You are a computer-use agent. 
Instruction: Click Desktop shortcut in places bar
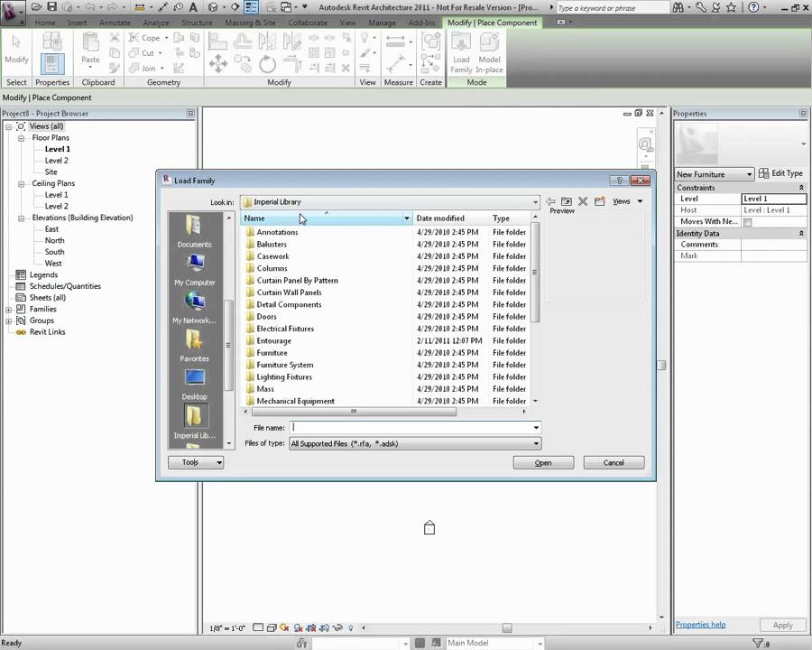coord(194,384)
